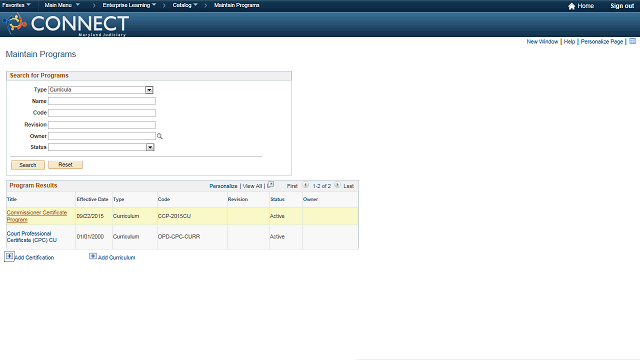The height and width of the screenshot is (360, 640).
Task: Sort results by Type column header
Action: [118, 199]
